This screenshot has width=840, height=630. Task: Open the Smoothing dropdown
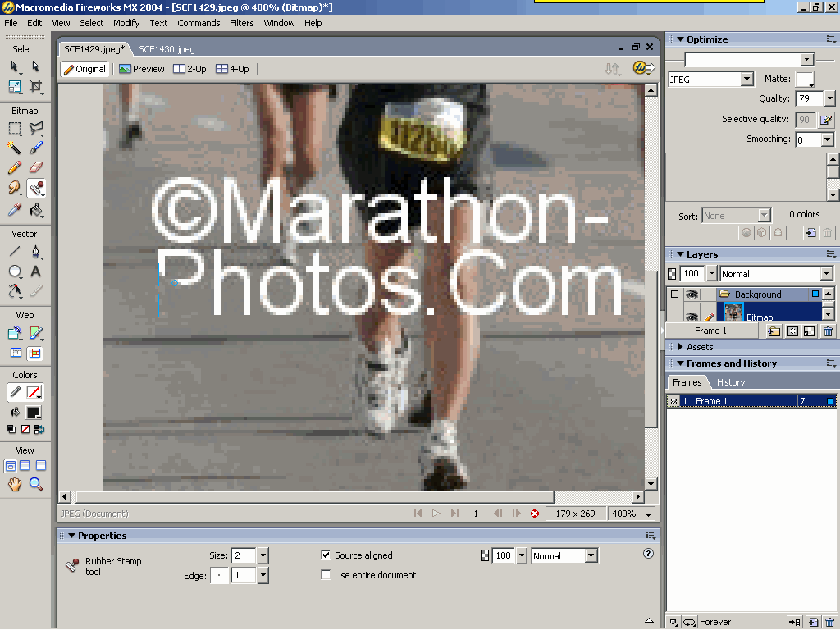tap(828, 139)
